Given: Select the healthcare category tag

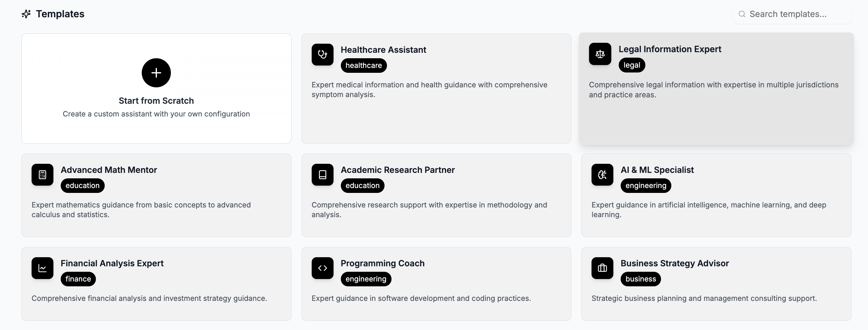Looking at the screenshot, I should pos(364,65).
